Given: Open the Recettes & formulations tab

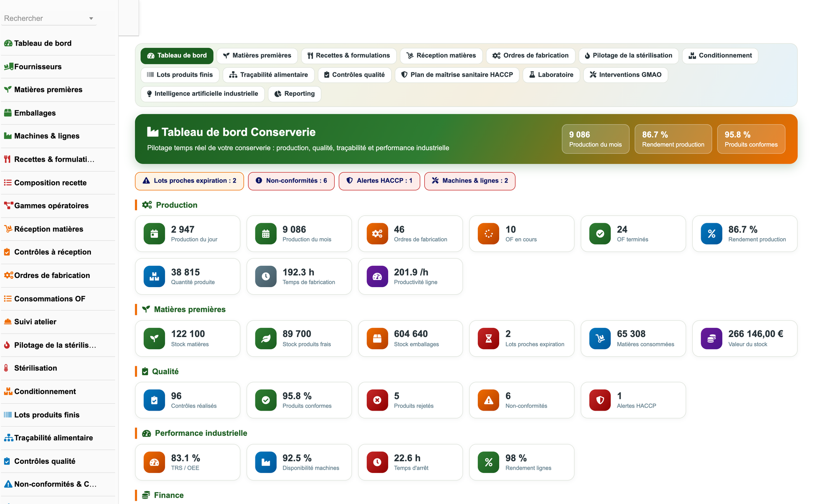Looking at the screenshot, I should 348,56.
